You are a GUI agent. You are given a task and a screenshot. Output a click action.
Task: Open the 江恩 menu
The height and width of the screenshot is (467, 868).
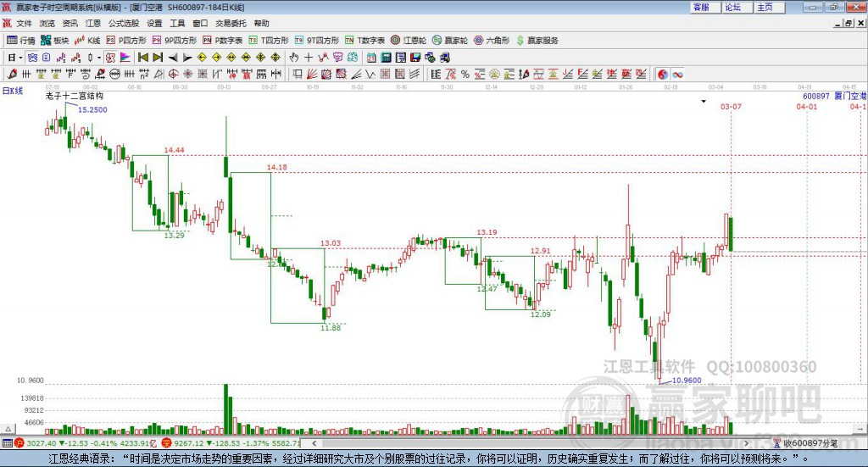(x=93, y=23)
